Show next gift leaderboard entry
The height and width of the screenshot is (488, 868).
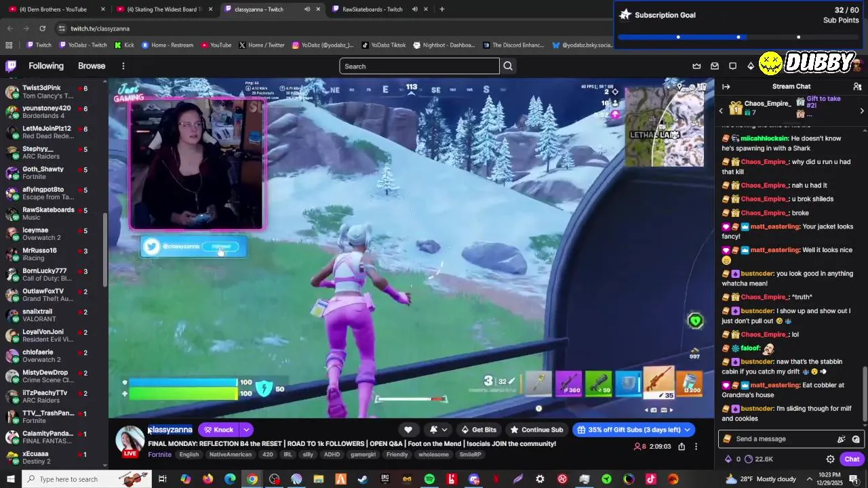point(862,110)
